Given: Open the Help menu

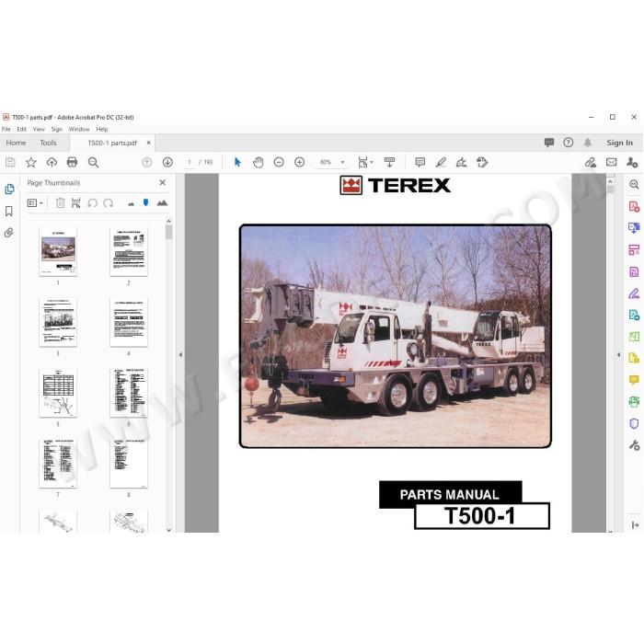Looking at the screenshot, I should (102, 129).
